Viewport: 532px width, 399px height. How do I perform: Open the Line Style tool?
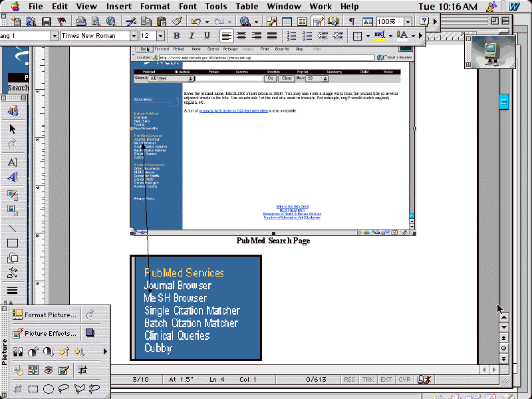tap(13, 291)
